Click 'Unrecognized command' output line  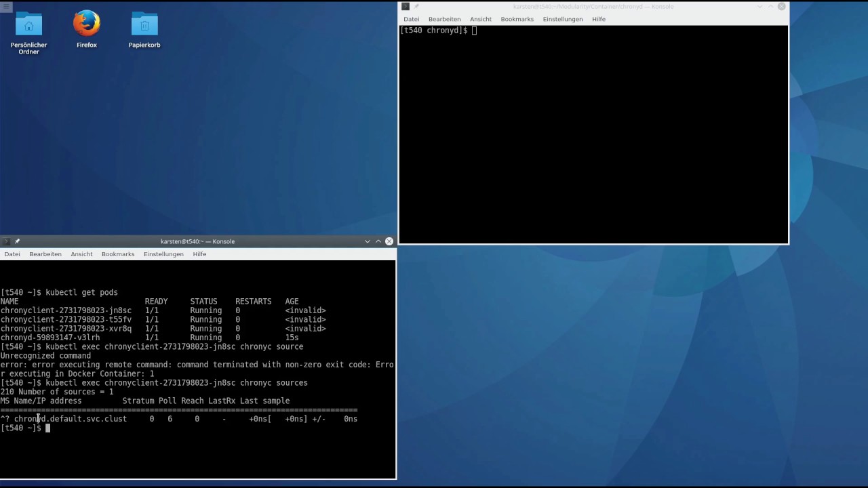[x=45, y=355]
